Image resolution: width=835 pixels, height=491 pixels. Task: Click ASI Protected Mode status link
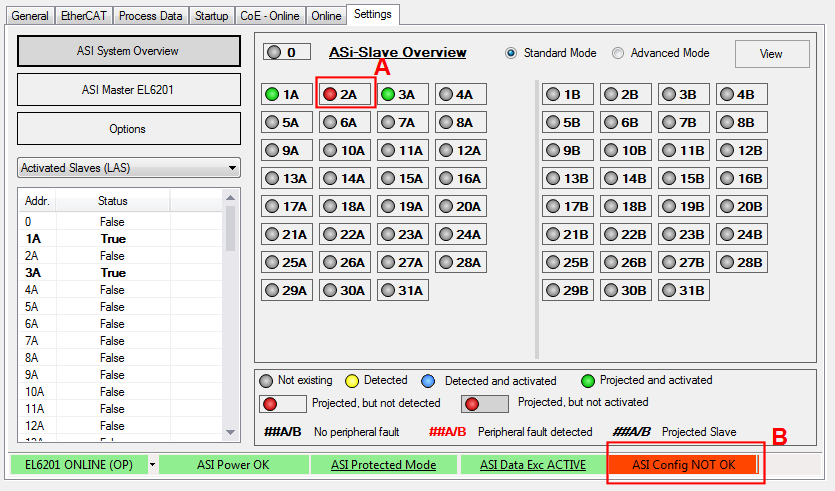[x=383, y=465]
